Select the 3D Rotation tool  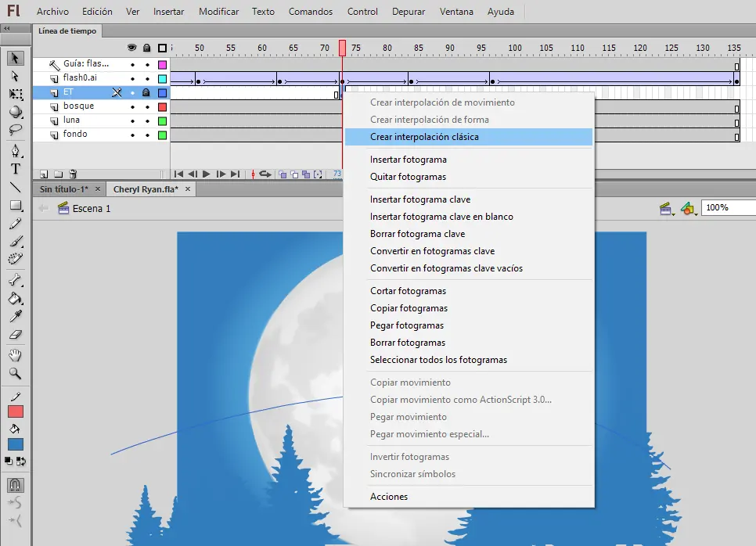[x=16, y=112]
